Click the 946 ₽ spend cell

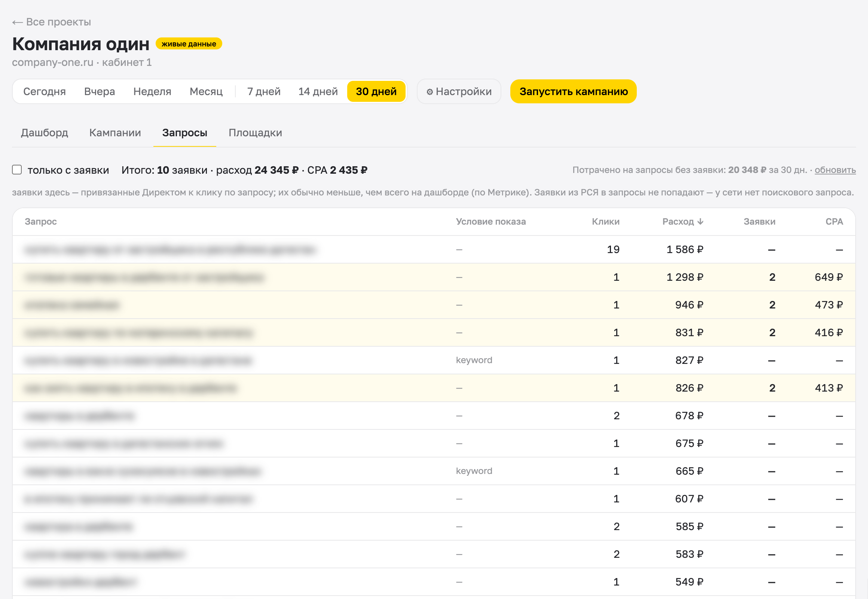[x=689, y=305]
